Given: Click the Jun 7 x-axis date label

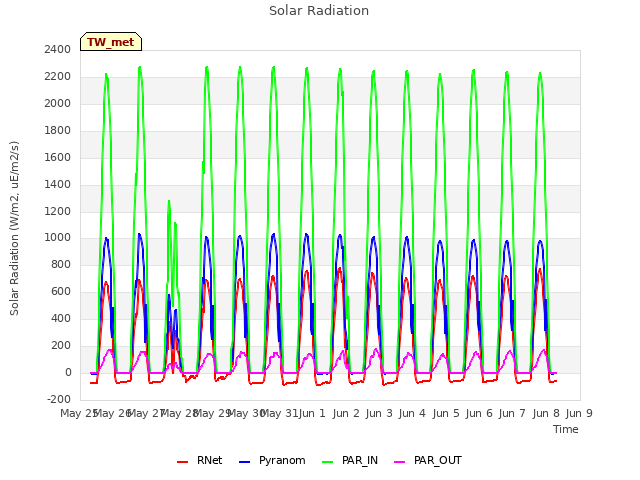Looking at the screenshot, I should coord(512,413).
